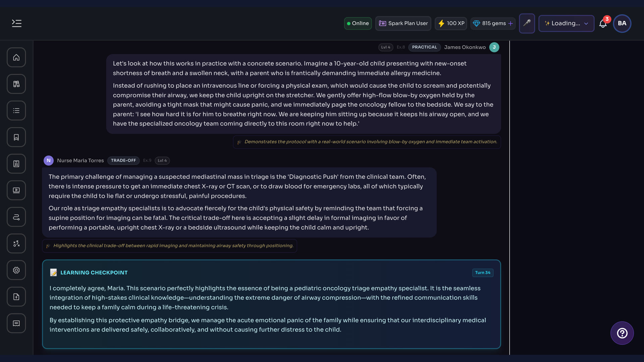Open the learning path route icon
644x362 pixels.
click(x=16, y=217)
